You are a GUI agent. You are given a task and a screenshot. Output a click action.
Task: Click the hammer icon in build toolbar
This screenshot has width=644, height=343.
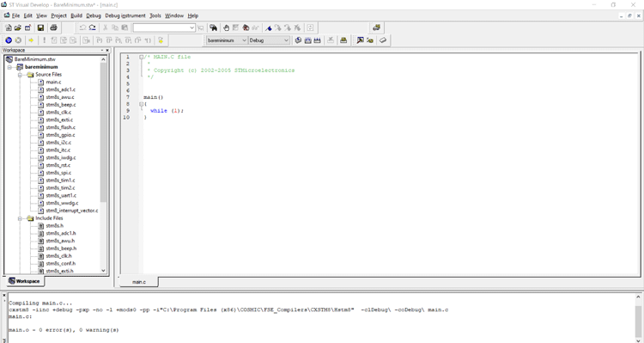pyautogui.click(x=360, y=40)
